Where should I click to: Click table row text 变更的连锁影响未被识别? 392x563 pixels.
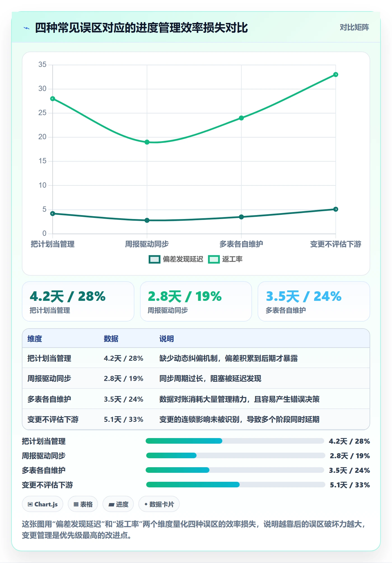tap(199, 419)
